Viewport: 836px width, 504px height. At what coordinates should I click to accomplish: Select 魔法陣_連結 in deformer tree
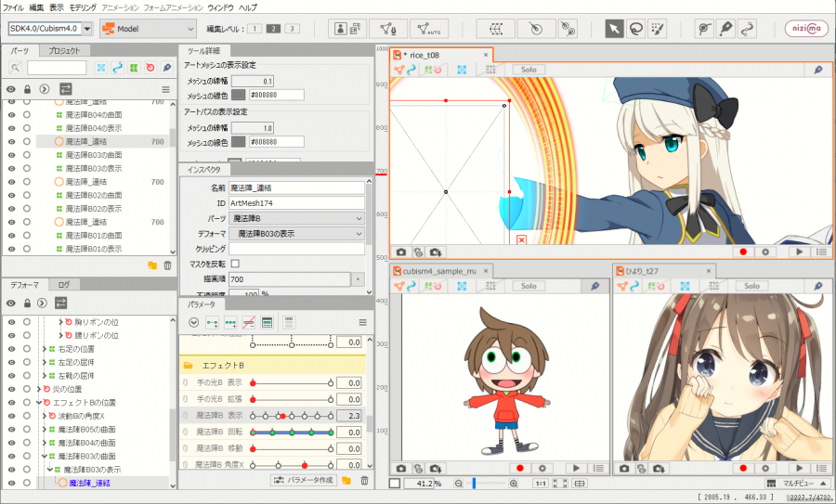click(88, 484)
